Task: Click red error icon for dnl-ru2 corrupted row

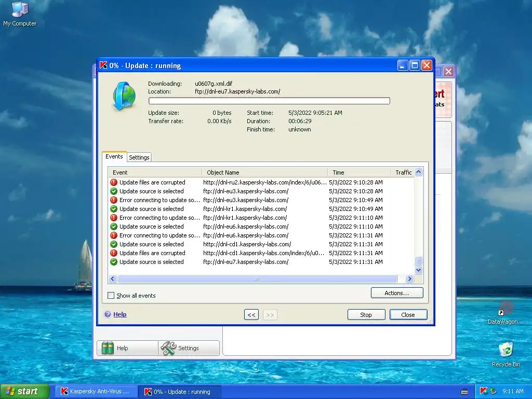Action: [114, 182]
